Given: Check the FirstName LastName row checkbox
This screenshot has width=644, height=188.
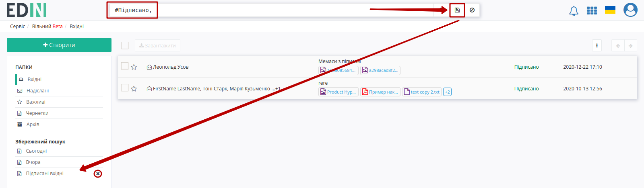Looking at the screenshot, I should 125,88.
